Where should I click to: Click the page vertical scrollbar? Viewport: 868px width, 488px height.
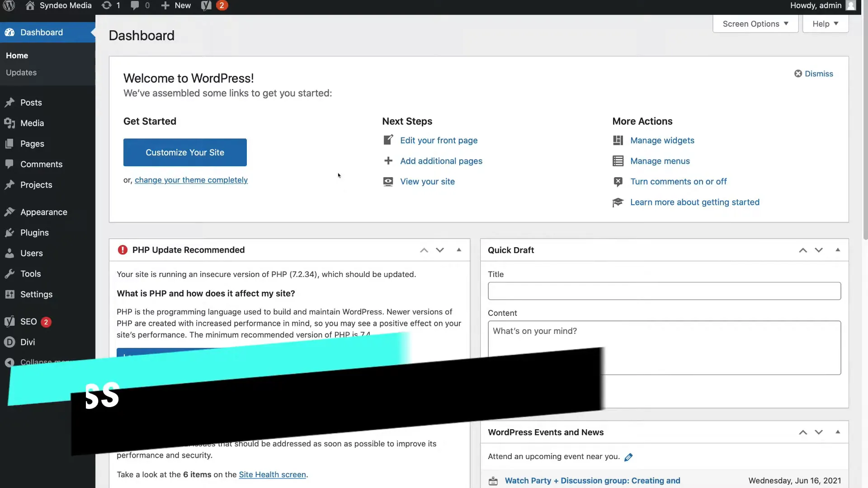[x=865, y=127]
